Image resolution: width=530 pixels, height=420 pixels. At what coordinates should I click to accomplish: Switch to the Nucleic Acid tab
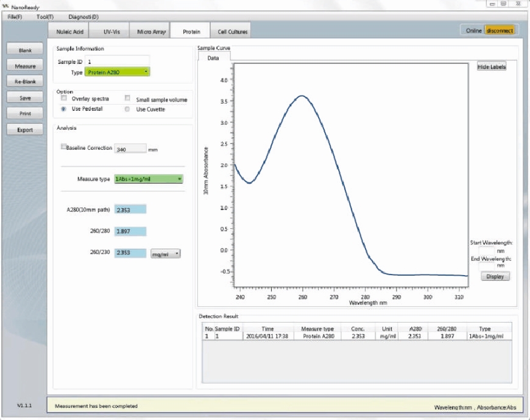point(69,32)
